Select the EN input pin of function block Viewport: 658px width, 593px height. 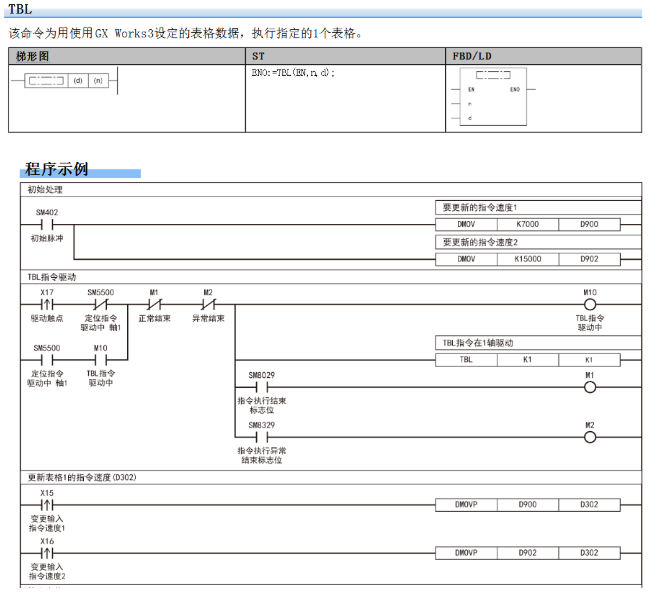coord(471,89)
